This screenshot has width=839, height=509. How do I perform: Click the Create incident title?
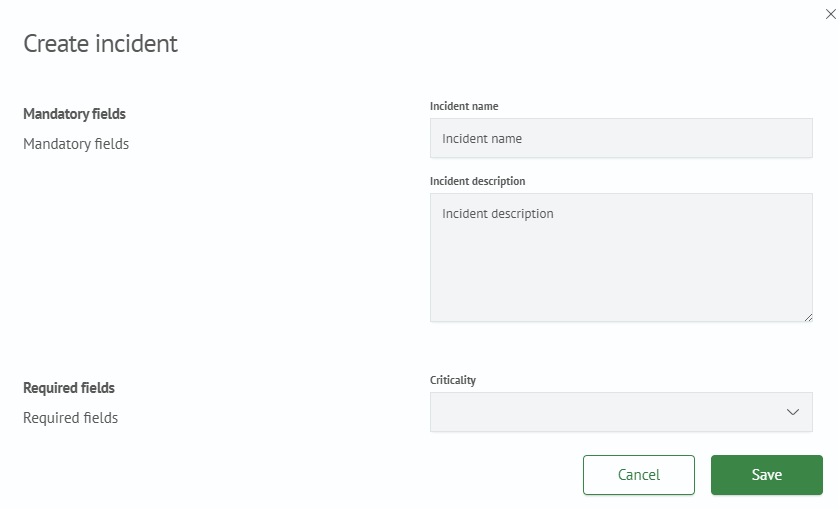100,44
